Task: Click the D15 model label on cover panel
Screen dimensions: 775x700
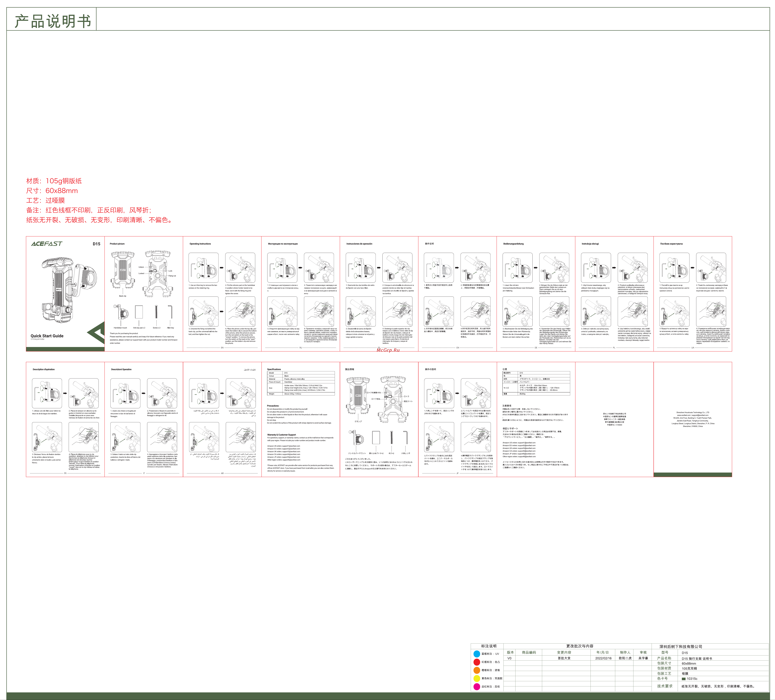Action: point(97,244)
